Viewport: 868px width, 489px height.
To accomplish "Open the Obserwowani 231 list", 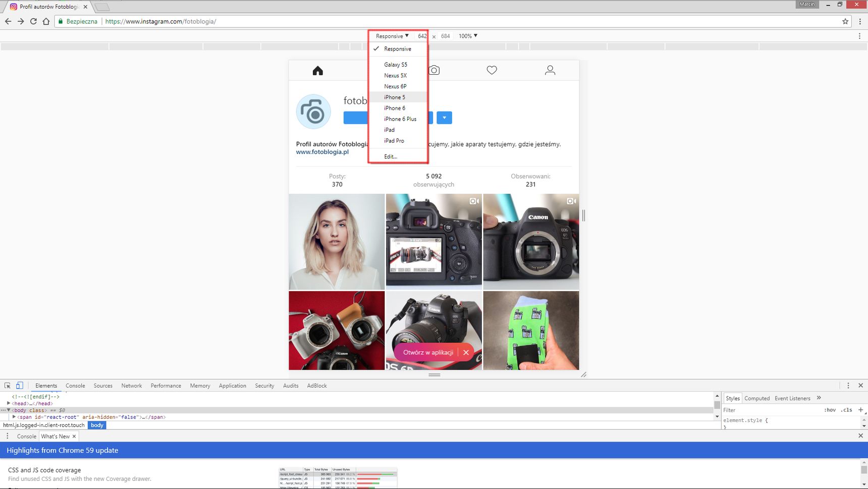I will (530, 180).
